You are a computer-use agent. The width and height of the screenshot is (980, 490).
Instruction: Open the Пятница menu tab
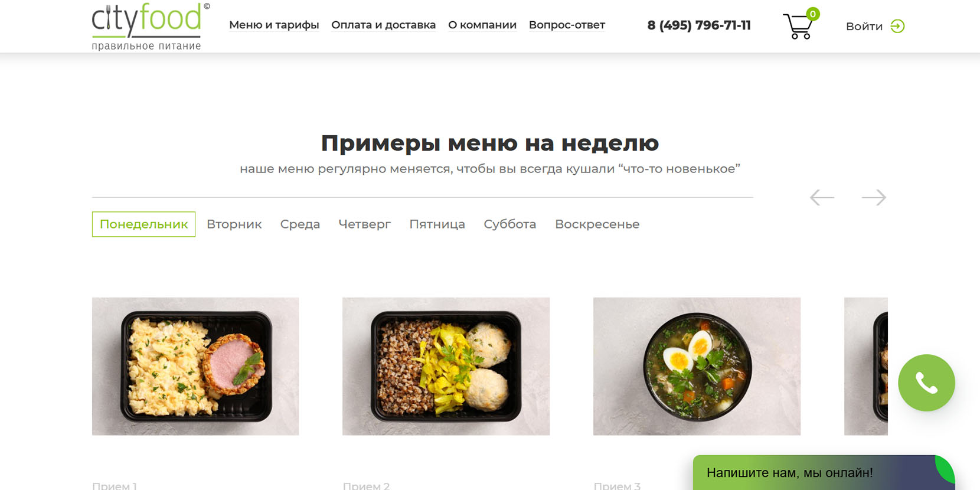tap(437, 224)
